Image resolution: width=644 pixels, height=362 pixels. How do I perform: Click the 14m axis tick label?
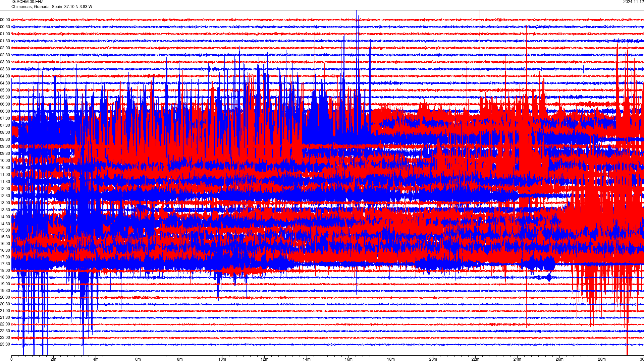[x=307, y=359]
